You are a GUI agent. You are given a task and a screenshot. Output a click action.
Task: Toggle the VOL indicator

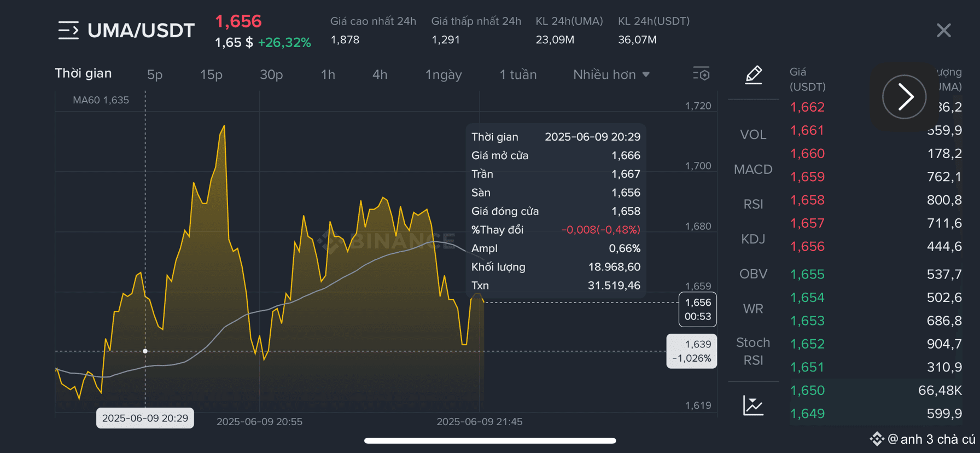tap(753, 135)
